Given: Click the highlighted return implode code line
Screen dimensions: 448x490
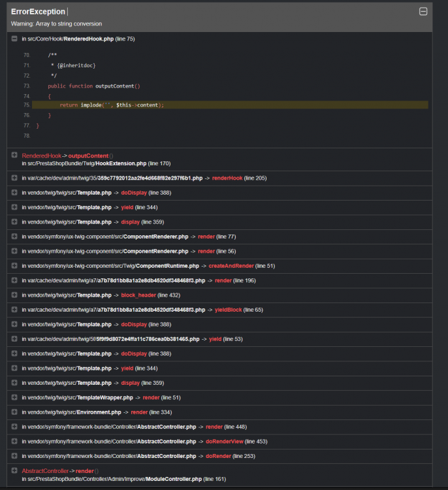Looking at the screenshot, I should (x=112, y=105).
